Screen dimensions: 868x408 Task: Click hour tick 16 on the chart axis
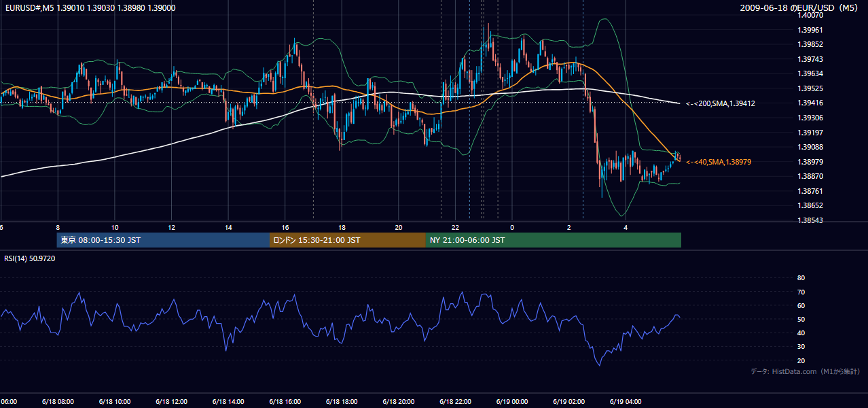(x=285, y=227)
